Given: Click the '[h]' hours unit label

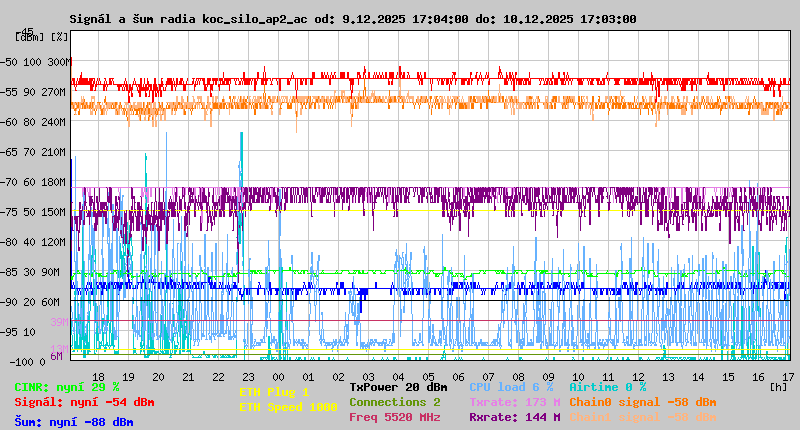Looking at the screenshot, I should (779, 387).
